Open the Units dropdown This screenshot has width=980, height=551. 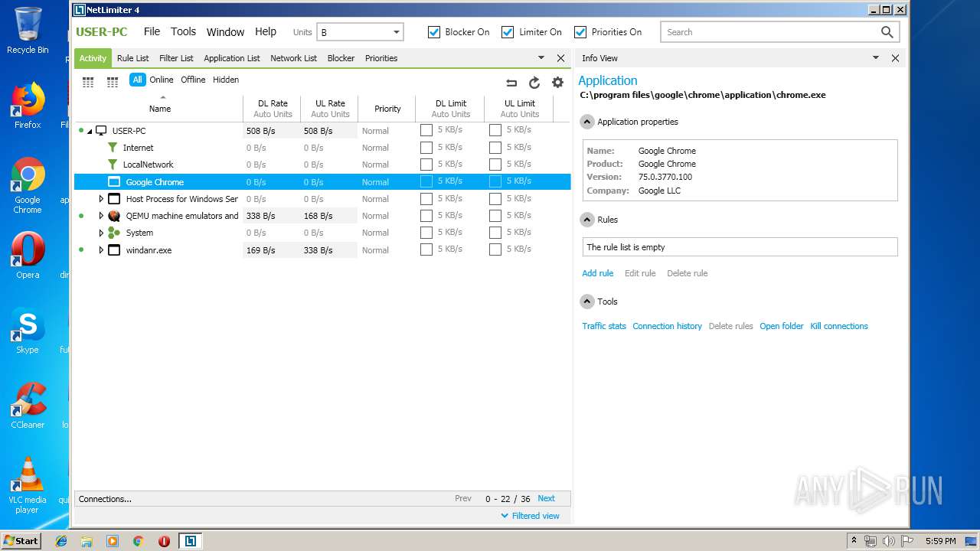[361, 32]
